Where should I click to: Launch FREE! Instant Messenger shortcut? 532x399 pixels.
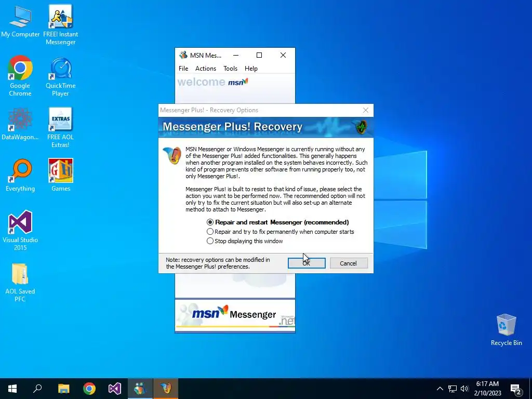tap(60, 24)
